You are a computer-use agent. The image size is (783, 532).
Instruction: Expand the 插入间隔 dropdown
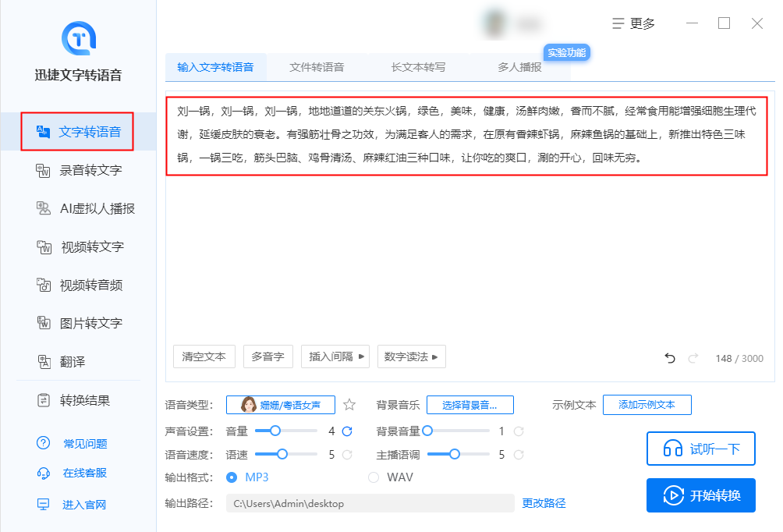[x=335, y=356]
